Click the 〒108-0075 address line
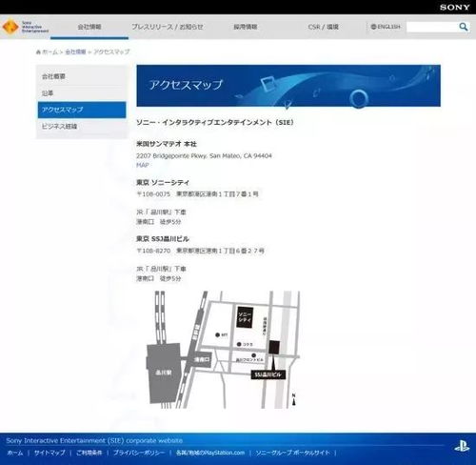The image size is (476, 465). pos(197,193)
